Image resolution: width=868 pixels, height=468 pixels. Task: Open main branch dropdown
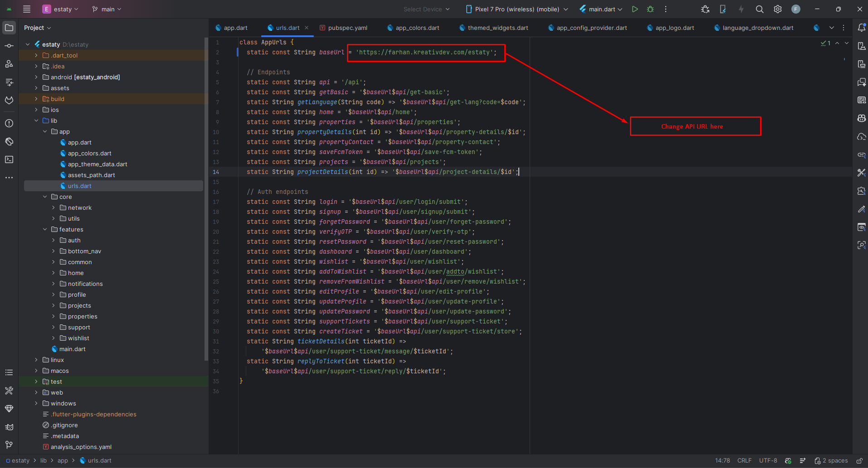point(107,9)
